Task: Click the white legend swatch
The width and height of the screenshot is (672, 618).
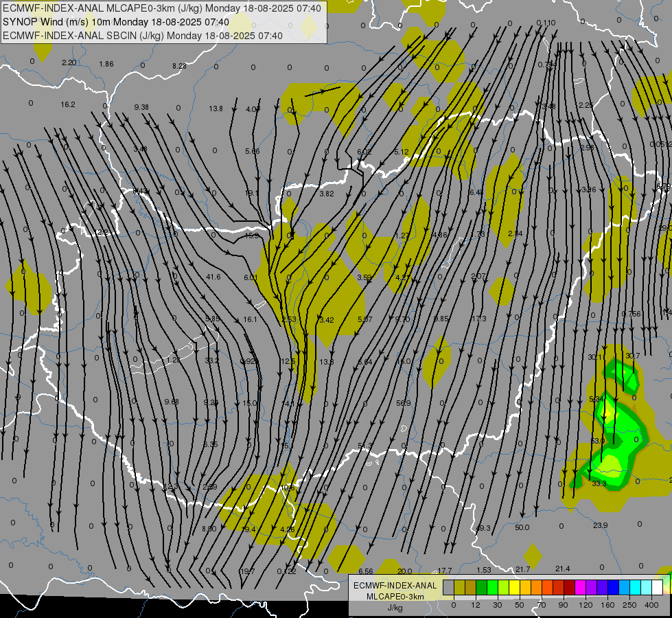Action: coord(658,587)
